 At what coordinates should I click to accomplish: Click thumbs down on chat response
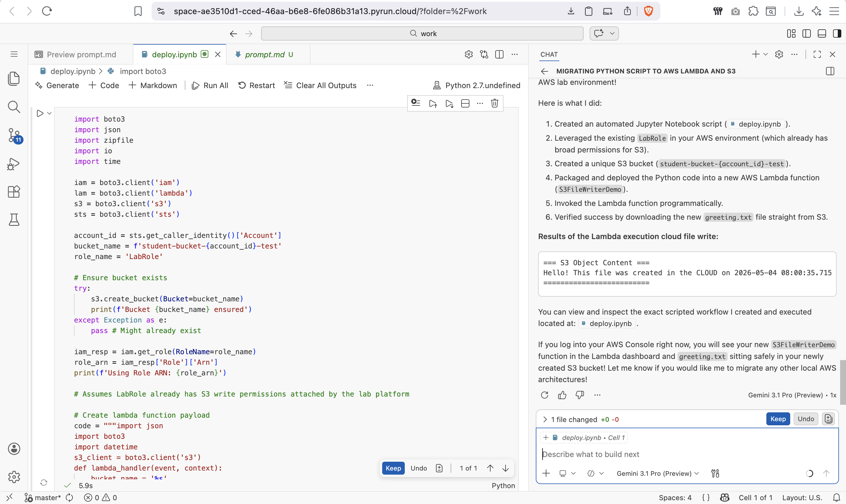(580, 395)
